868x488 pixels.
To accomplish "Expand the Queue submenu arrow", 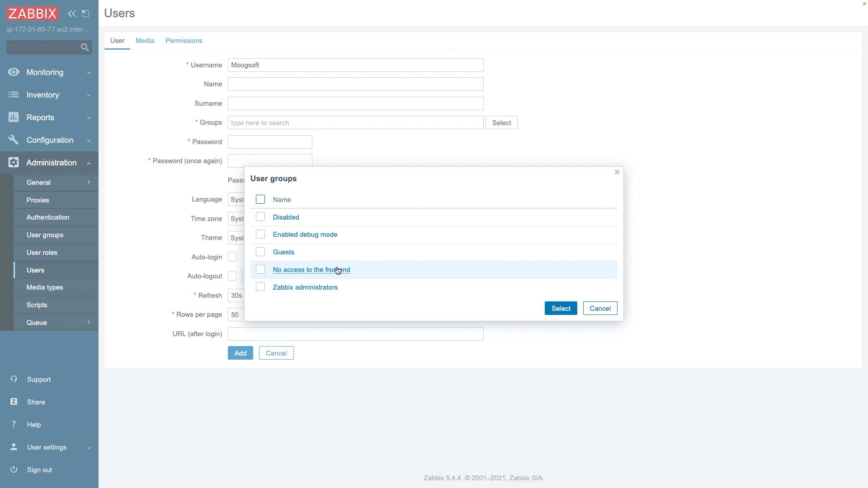I will point(89,322).
